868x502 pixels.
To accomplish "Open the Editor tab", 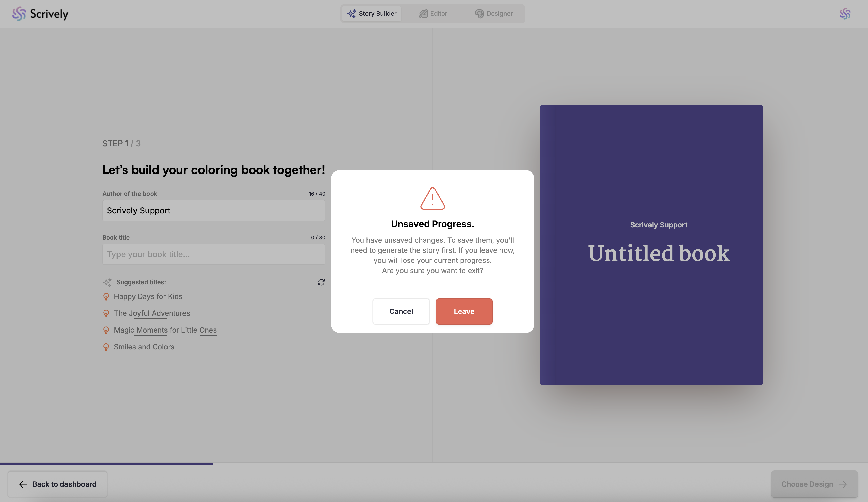I will pos(433,14).
